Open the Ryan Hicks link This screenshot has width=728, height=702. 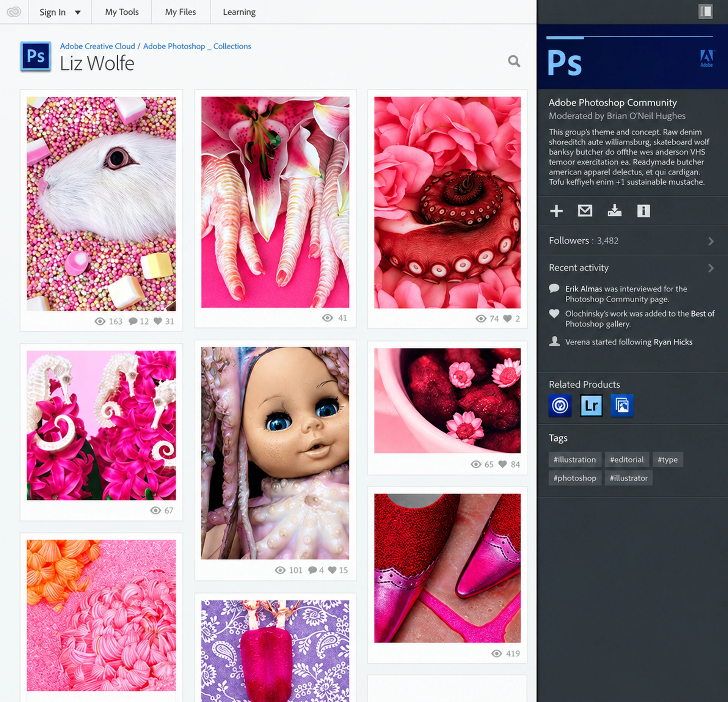(673, 342)
